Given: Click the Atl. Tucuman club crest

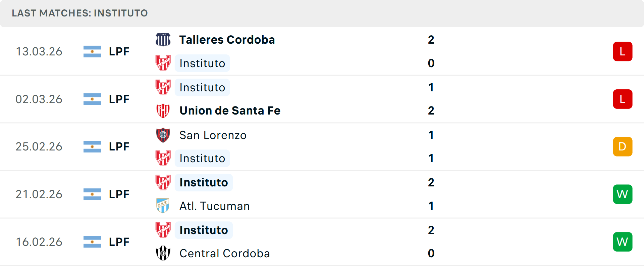Looking at the screenshot, I should [x=163, y=206].
